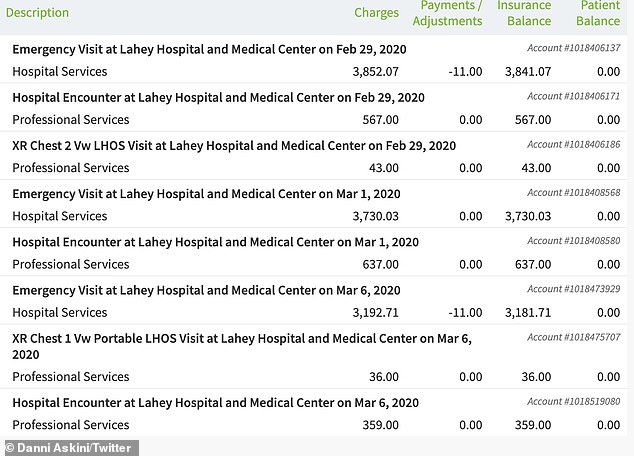Open Hospital Encounter on Feb 29, 2020
The image size is (634, 456).
coord(218,97)
